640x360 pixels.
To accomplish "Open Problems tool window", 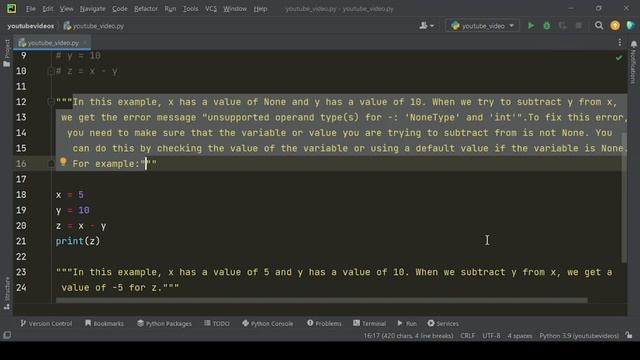I will pyautogui.click(x=324, y=323).
